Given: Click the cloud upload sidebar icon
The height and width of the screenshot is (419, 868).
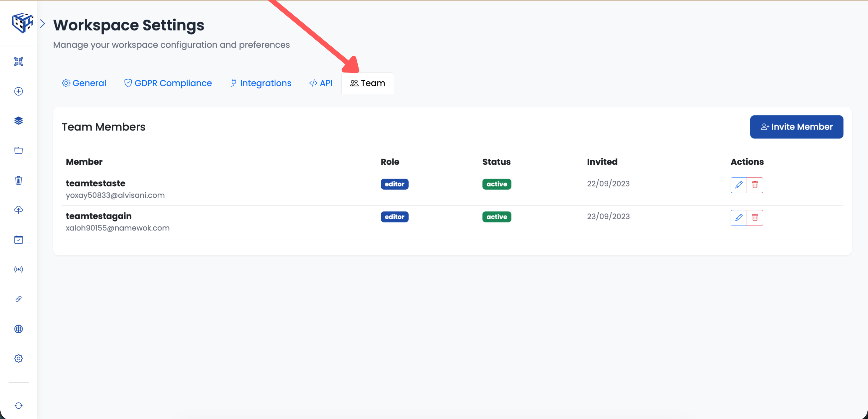Looking at the screenshot, I should (x=19, y=210).
